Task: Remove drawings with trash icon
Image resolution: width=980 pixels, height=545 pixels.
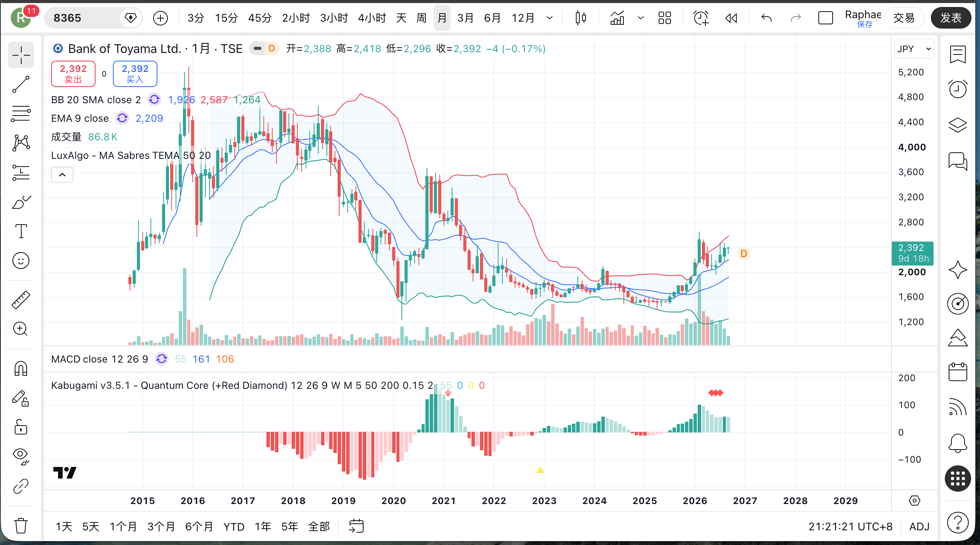Action: 21,526
